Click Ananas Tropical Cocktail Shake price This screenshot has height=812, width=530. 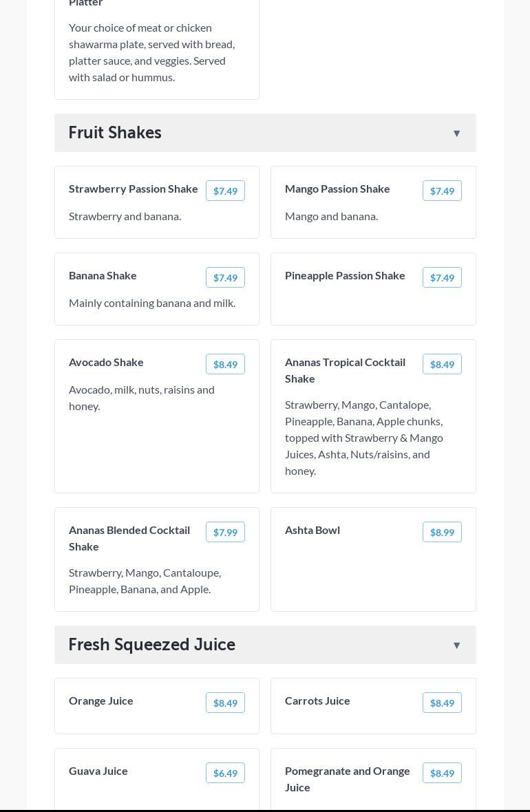(x=442, y=364)
